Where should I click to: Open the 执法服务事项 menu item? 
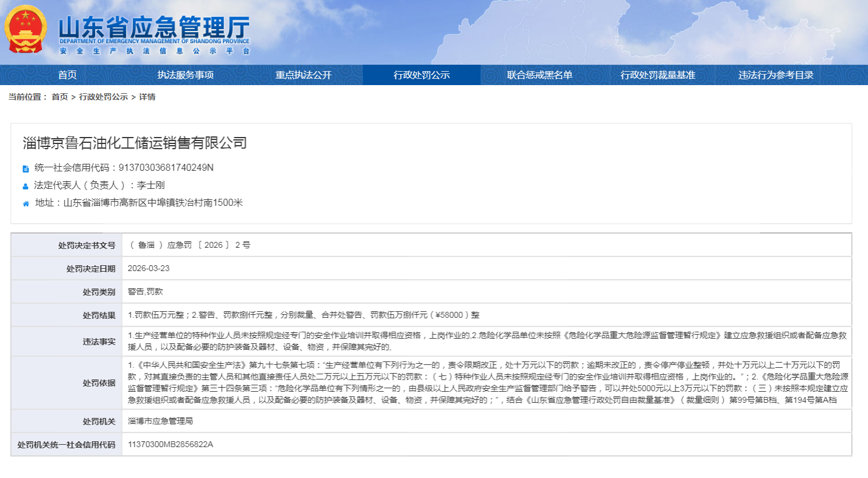tap(185, 75)
